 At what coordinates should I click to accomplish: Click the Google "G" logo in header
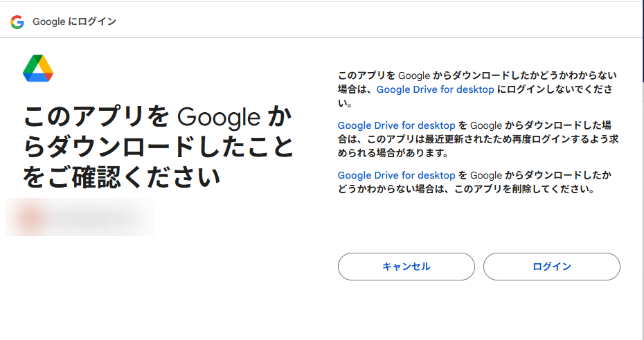(17, 22)
